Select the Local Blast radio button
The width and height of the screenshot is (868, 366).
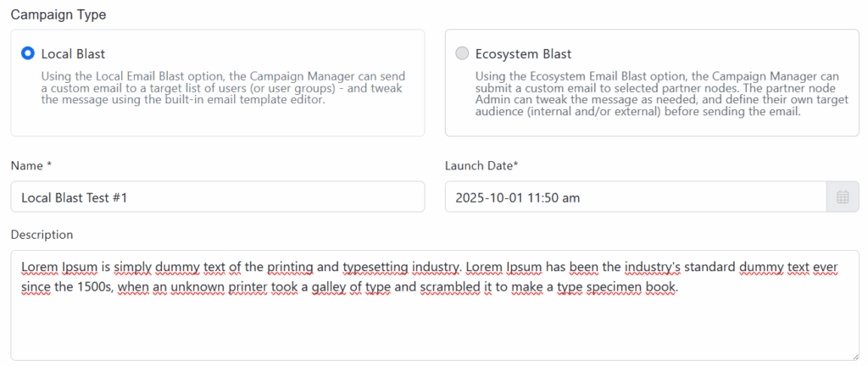(27, 53)
